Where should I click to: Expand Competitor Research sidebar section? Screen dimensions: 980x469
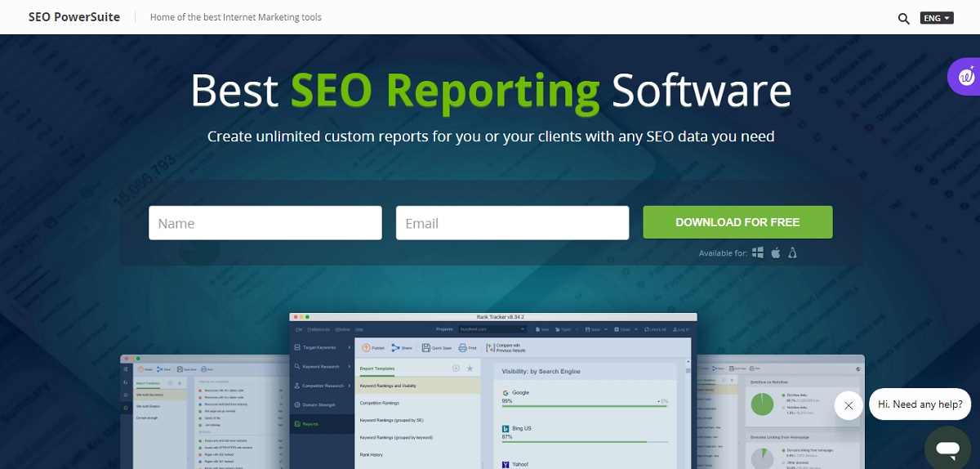[x=322, y=386]
